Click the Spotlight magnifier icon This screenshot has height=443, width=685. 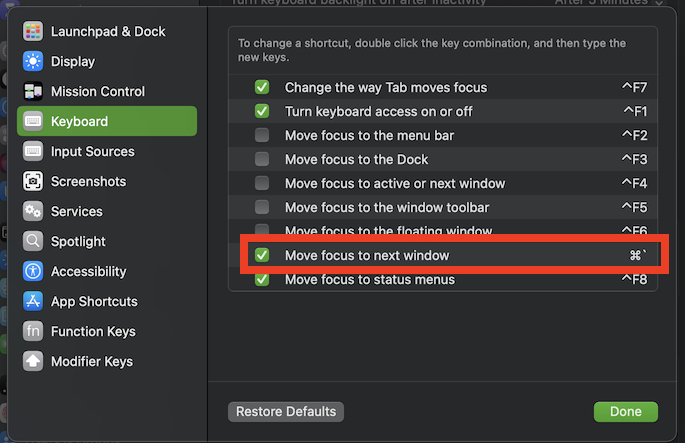coord(33,241)
